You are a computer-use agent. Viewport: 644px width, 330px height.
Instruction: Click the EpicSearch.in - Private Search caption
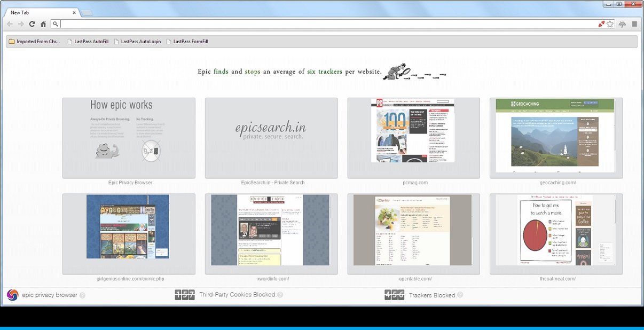click(273, 183)
